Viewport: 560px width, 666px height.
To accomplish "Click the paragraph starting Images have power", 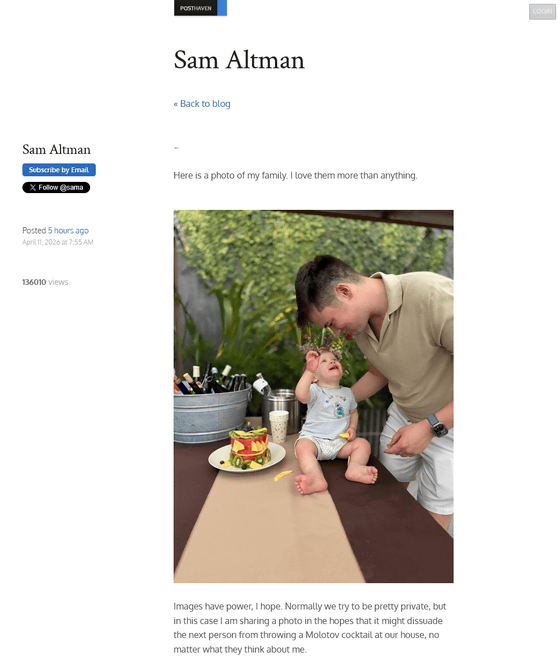I will (310, 628).
